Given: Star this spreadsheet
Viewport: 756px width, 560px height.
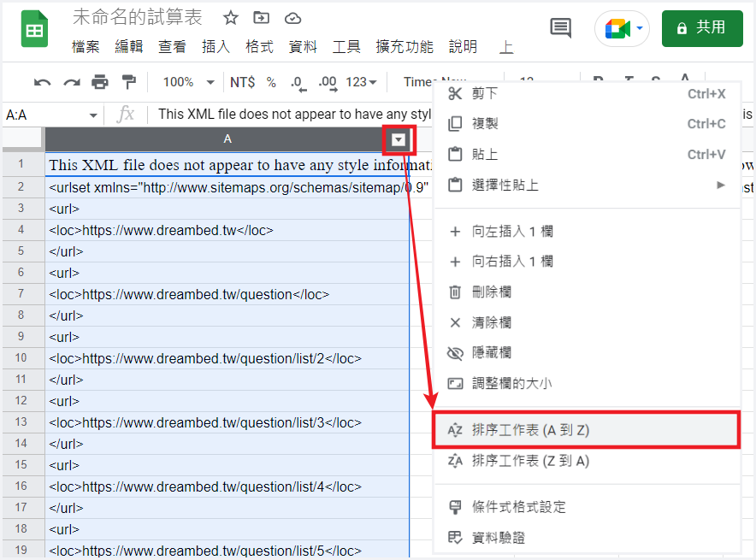Looking at the screenshot, I should [x=230, y=18].
